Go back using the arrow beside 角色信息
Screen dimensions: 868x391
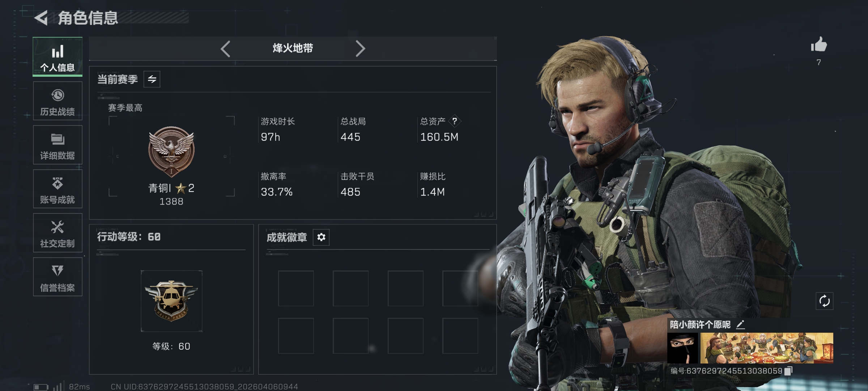[x=42, y=18]
